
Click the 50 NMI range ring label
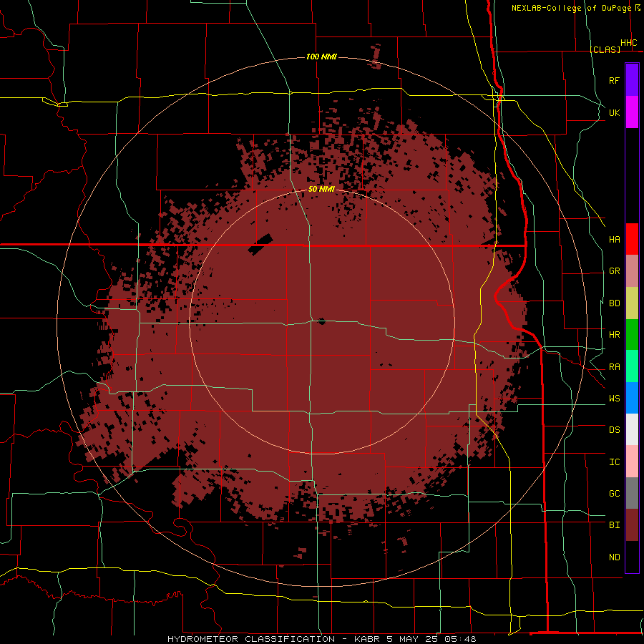321,189
